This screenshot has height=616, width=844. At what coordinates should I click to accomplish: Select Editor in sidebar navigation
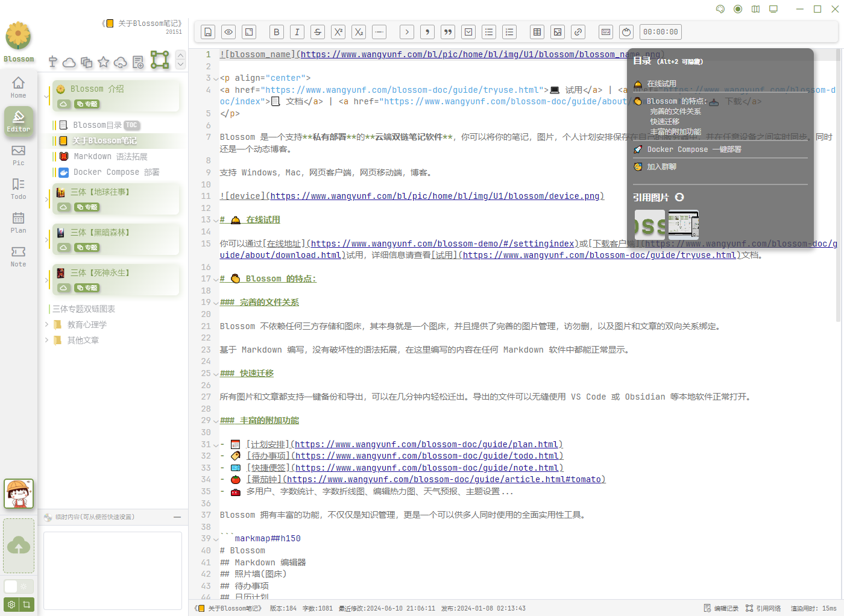pyautogui.click(x=19, y=121)
